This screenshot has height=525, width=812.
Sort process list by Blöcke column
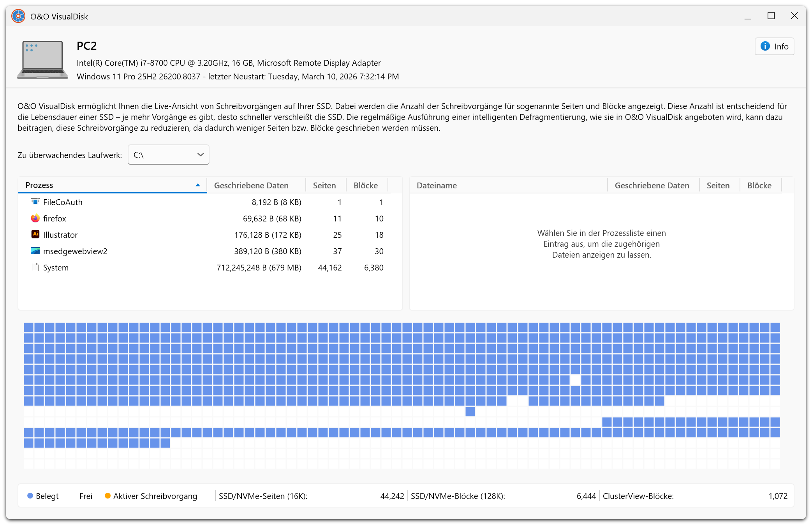[365, 186]
